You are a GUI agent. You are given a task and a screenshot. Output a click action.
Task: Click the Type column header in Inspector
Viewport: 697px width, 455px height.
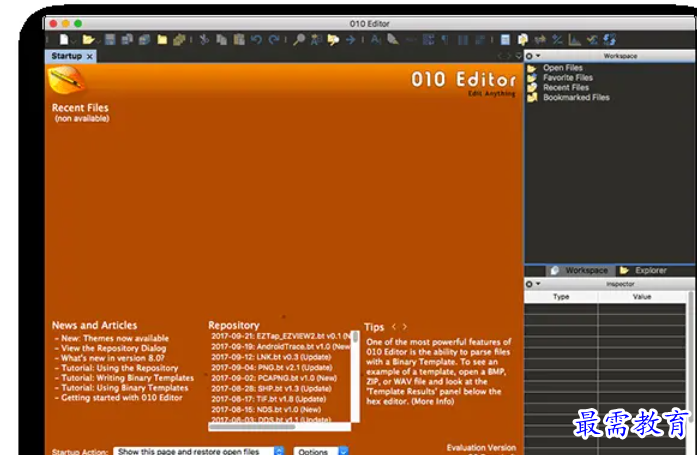coord(561,297)
